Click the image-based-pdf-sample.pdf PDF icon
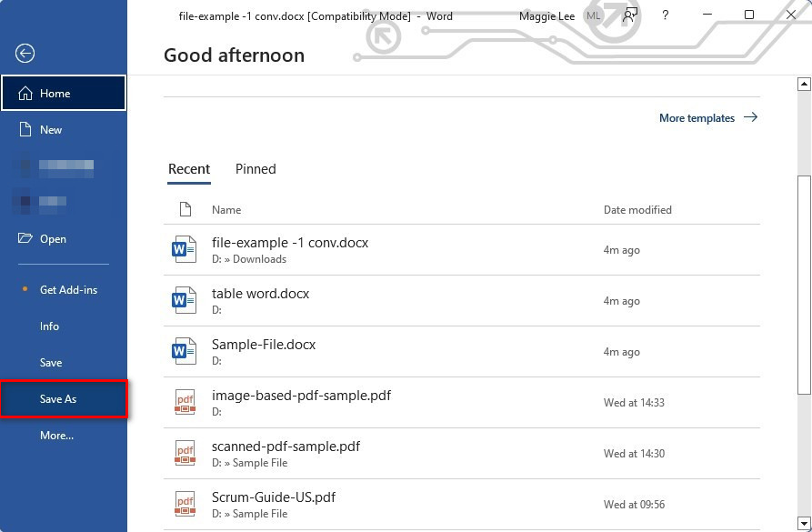The image size is (812, 532). point(185,403)
